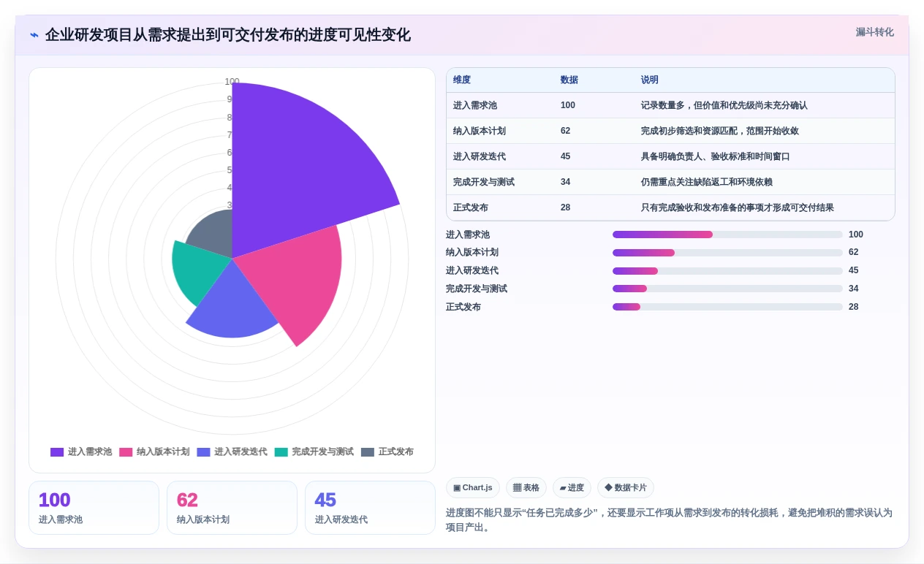Click the 纳入版本计划 progress bar
This screenshot has height=564, width=924.
[727, 253]
